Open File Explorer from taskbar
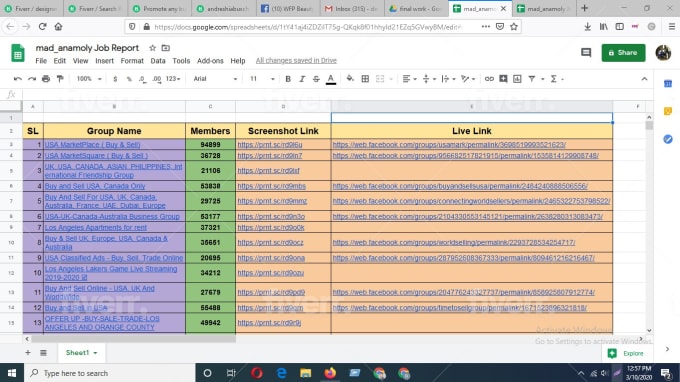The height and width of the screenshot is (382, 680). [306, 373]
